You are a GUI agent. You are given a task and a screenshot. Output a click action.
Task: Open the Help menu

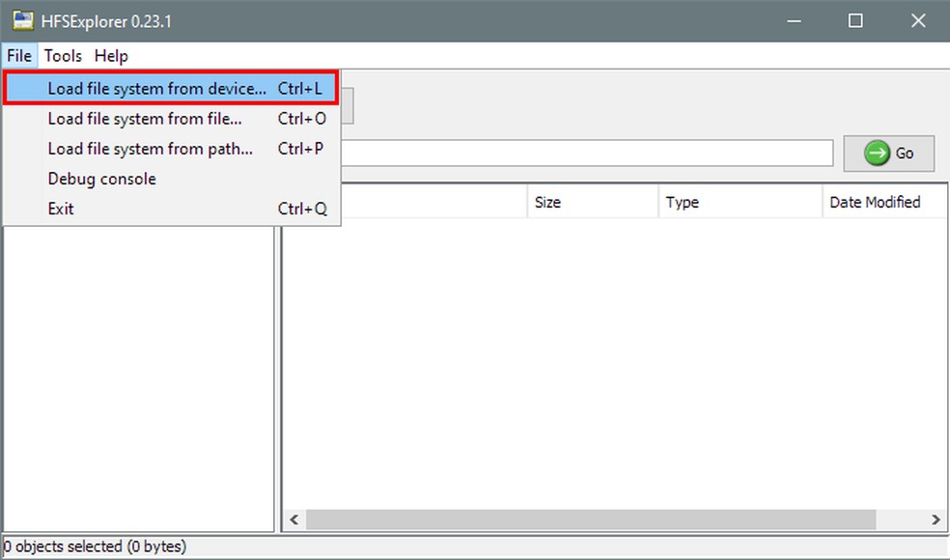111,56
